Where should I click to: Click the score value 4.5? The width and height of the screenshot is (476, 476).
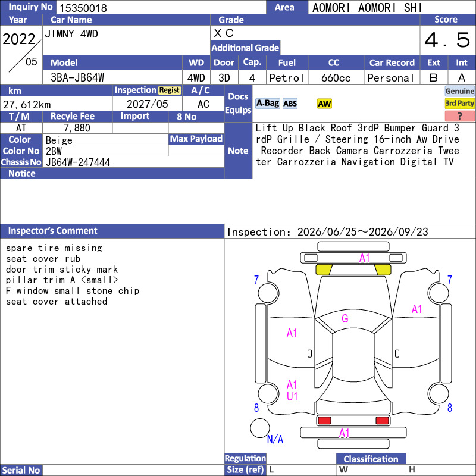pos(447,40)
